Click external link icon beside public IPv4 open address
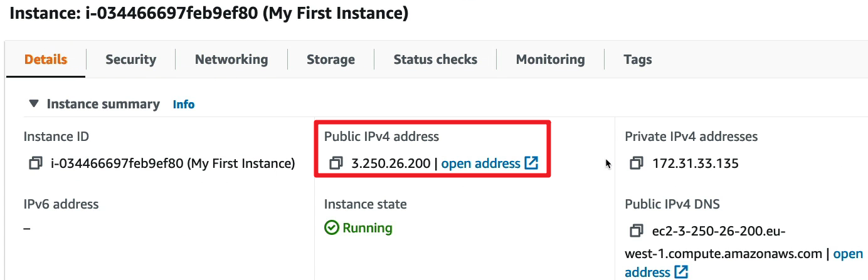868x280 pixels. click(x=531, y=163)
